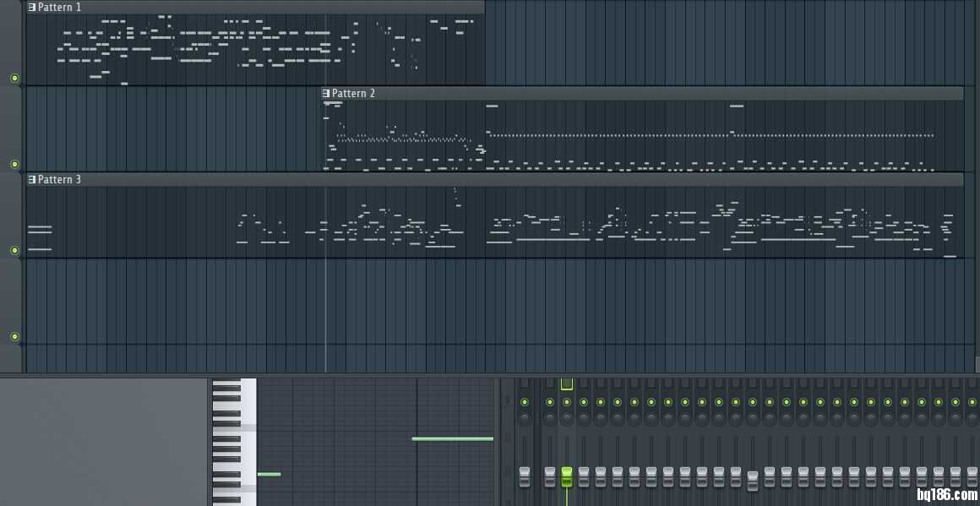
Task: Mute the empty fourth playlist track
Action: coord(14,337)
